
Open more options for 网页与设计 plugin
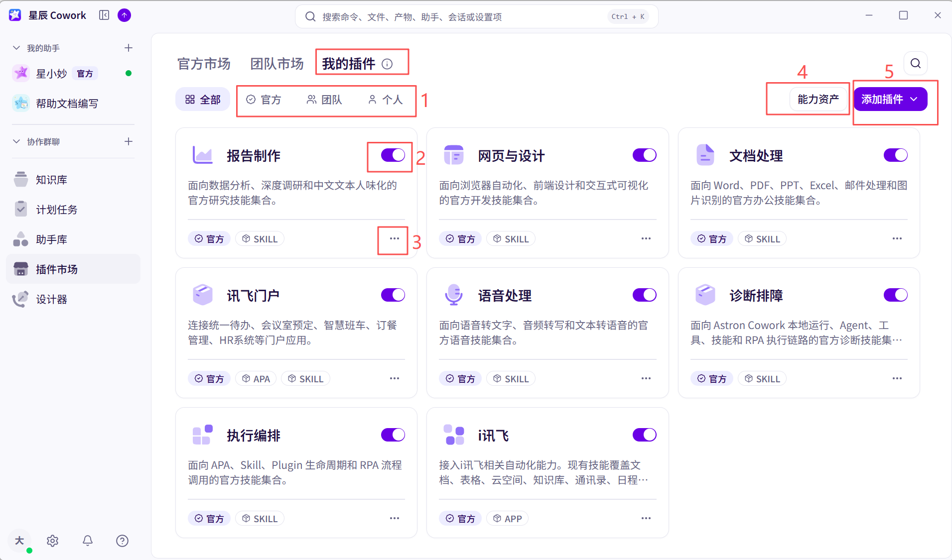pyautogui.click(x=646, y=238)
